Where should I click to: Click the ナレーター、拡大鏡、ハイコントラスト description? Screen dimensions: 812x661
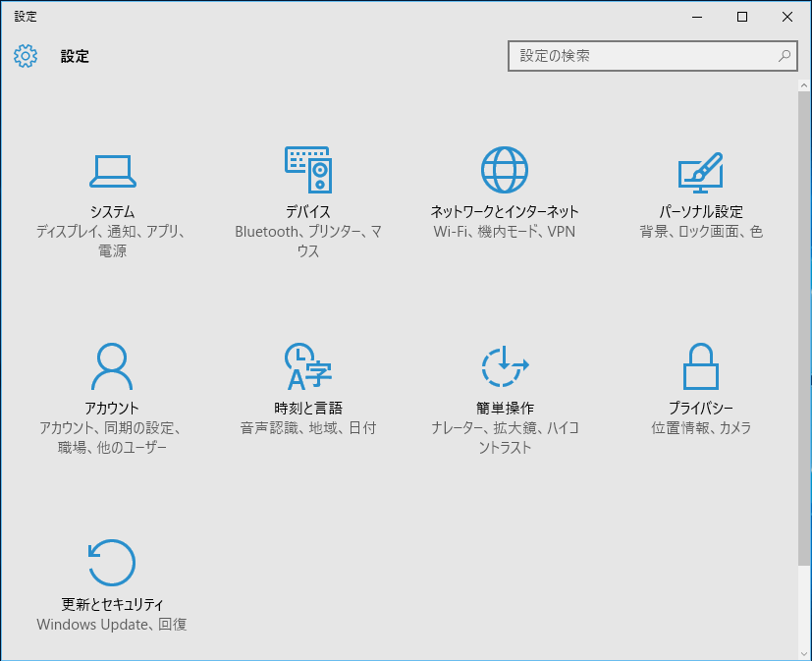pos(505,438)
